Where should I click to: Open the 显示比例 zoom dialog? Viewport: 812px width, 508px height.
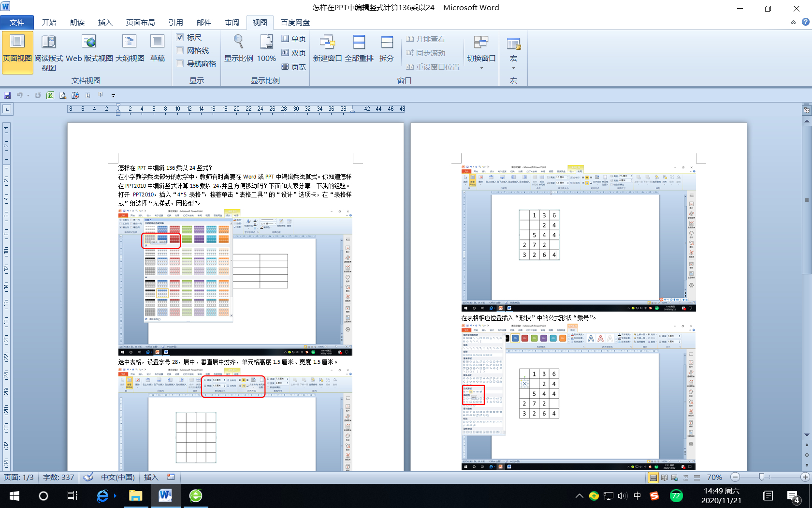(x=238, y=48)
